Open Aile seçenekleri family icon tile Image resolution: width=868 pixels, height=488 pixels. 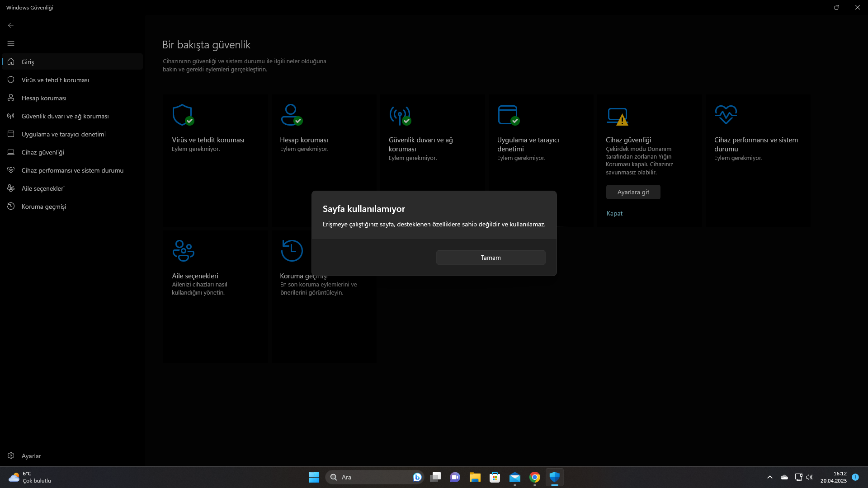(x=183, y=251)
